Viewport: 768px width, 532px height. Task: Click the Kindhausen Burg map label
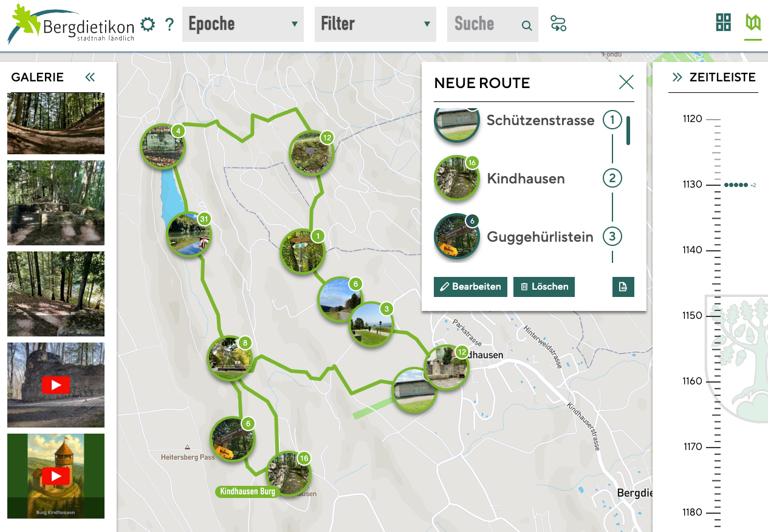(x=247, y=491)
